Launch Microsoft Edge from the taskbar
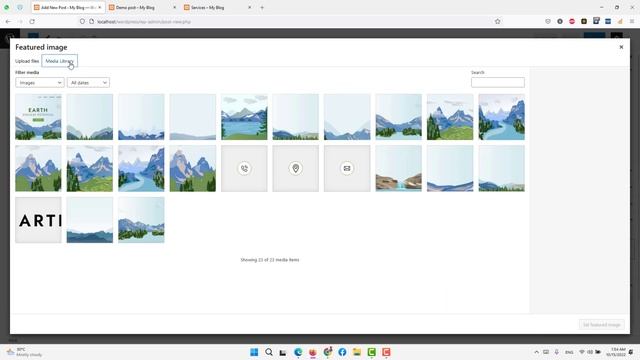This screenshot has height=360, width=640. [298, 352]
